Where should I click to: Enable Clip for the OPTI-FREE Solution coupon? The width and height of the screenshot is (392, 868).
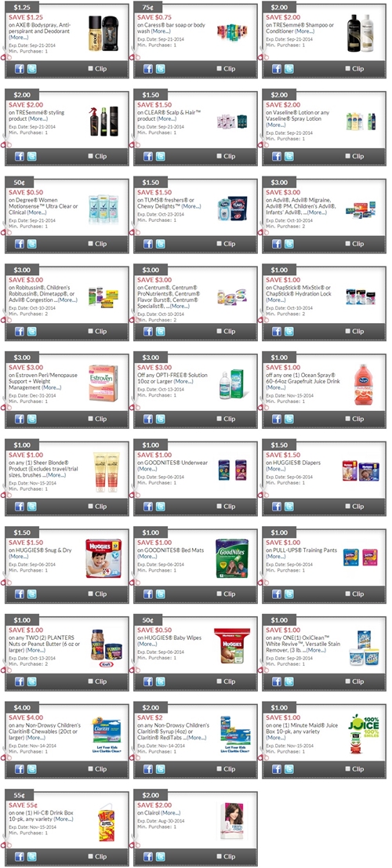tap(220, 419)
